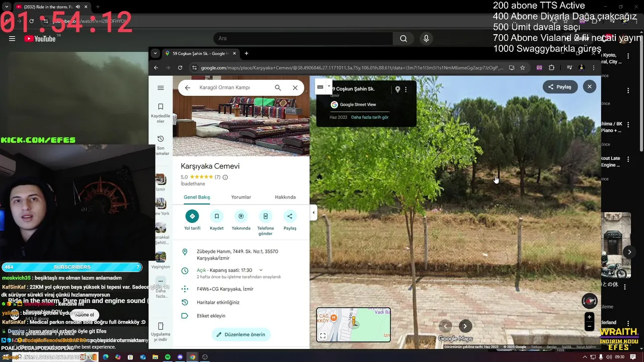644x362 pixels.
Task: Click the Yakınında (nearby) icon
Action: click(241, 216)
